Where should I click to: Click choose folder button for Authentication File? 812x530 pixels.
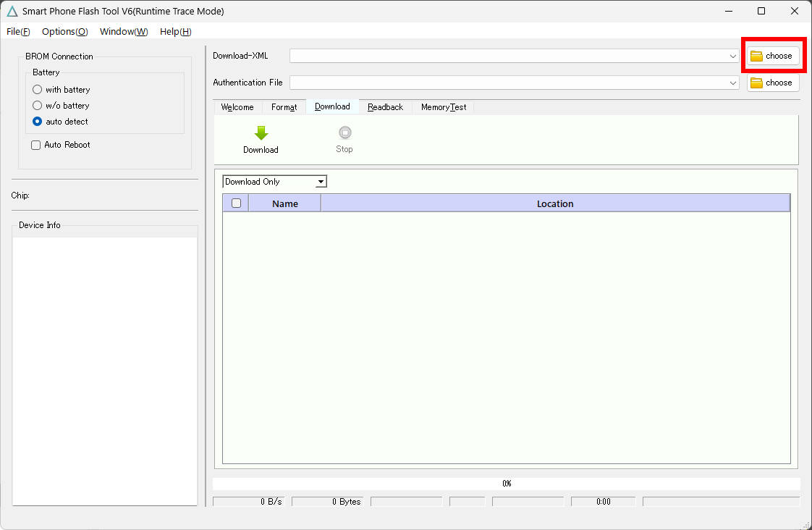point(773,83)
